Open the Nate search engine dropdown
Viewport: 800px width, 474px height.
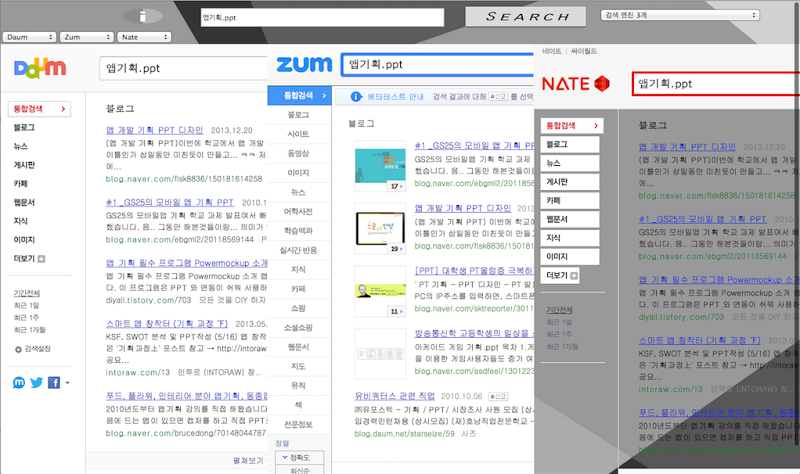pos(144,37)
